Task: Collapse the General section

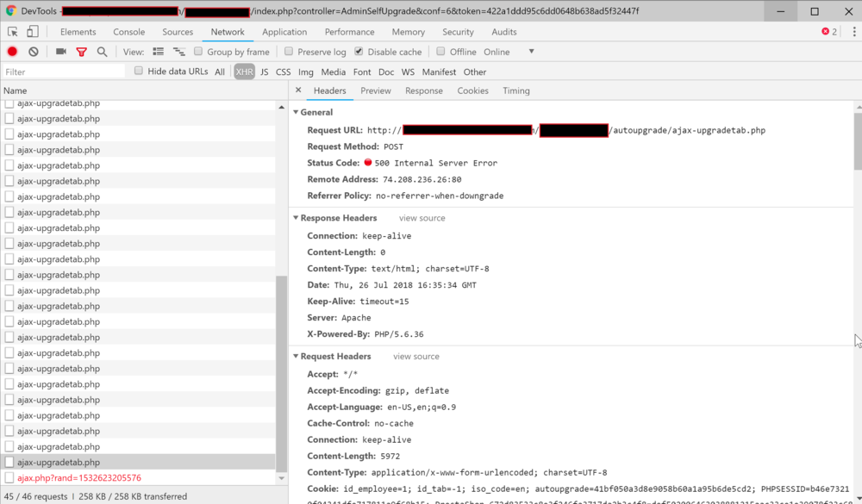Action: point(297,112)
